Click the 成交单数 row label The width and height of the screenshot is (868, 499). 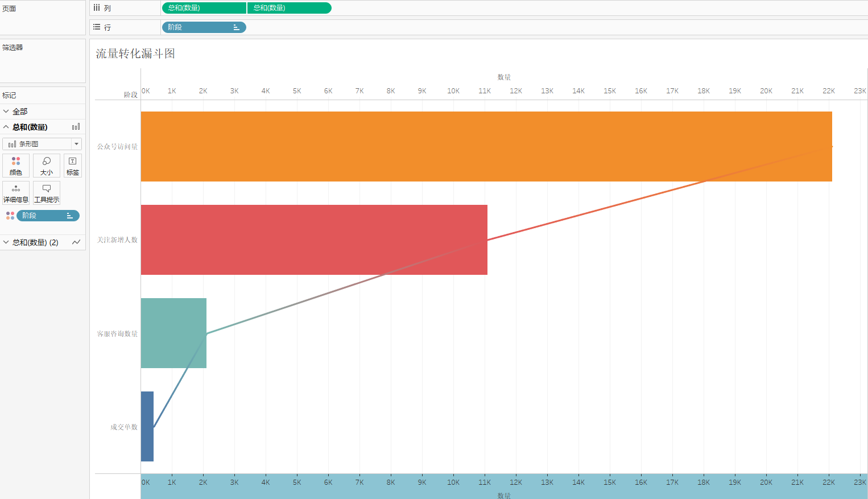[x=124, y=427]
